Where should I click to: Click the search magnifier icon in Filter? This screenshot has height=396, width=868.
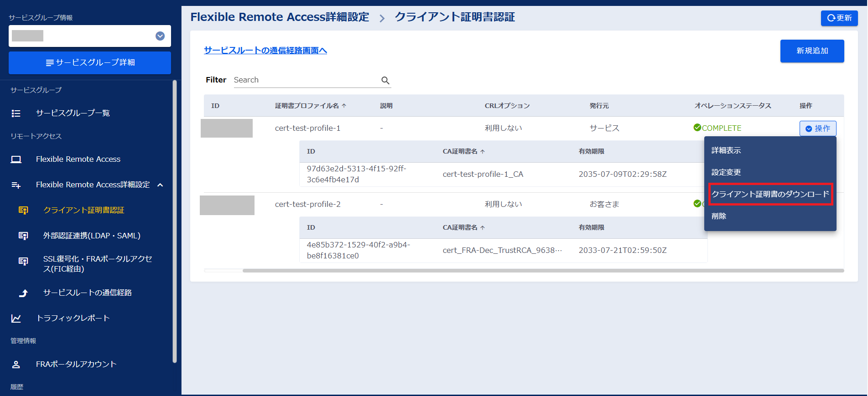tap(385, 81)
